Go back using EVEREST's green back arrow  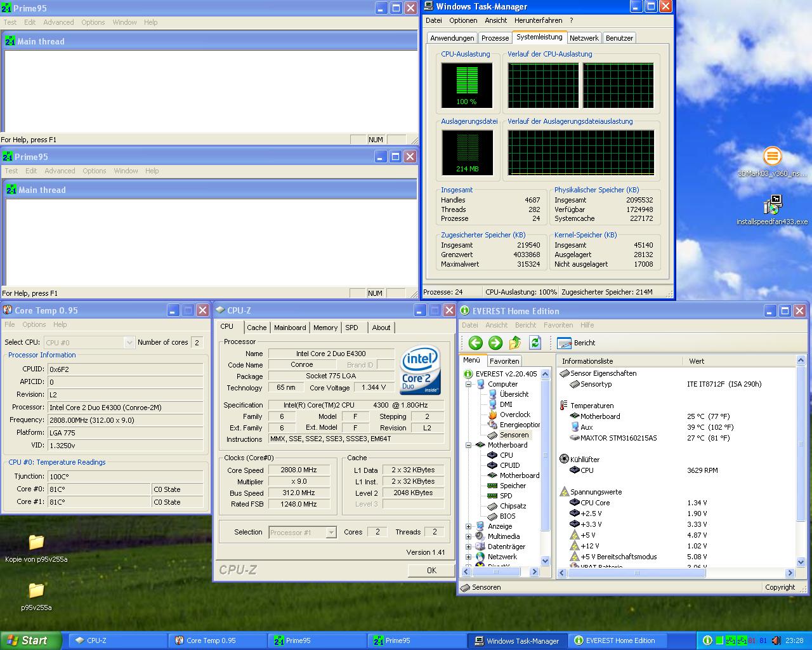476,343
